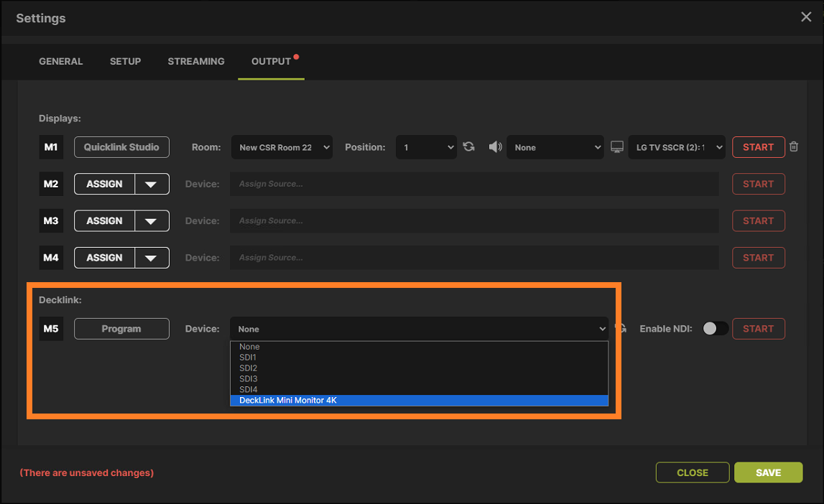Click the Quicklink Studio button on M1

tap(121, 146)
